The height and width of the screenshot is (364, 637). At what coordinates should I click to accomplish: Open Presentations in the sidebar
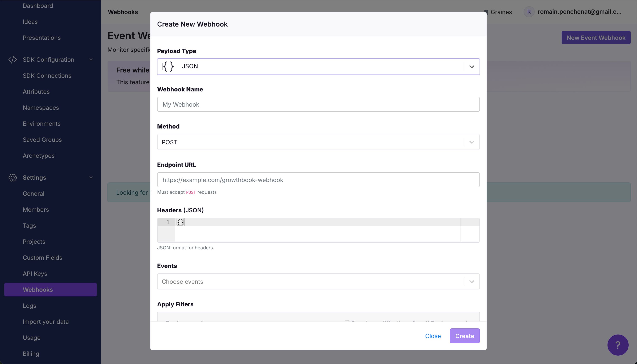42,38
